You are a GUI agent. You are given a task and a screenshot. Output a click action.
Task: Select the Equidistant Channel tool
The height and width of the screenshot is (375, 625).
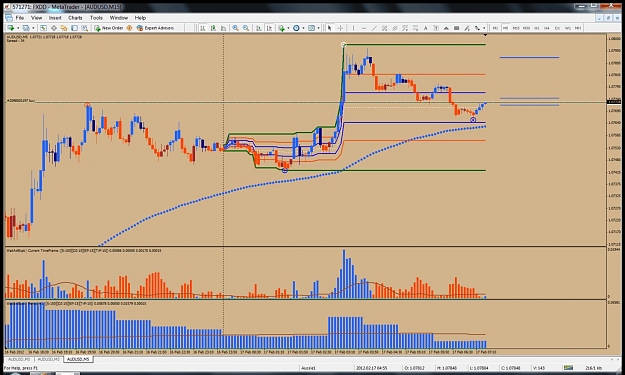[384, 28]
